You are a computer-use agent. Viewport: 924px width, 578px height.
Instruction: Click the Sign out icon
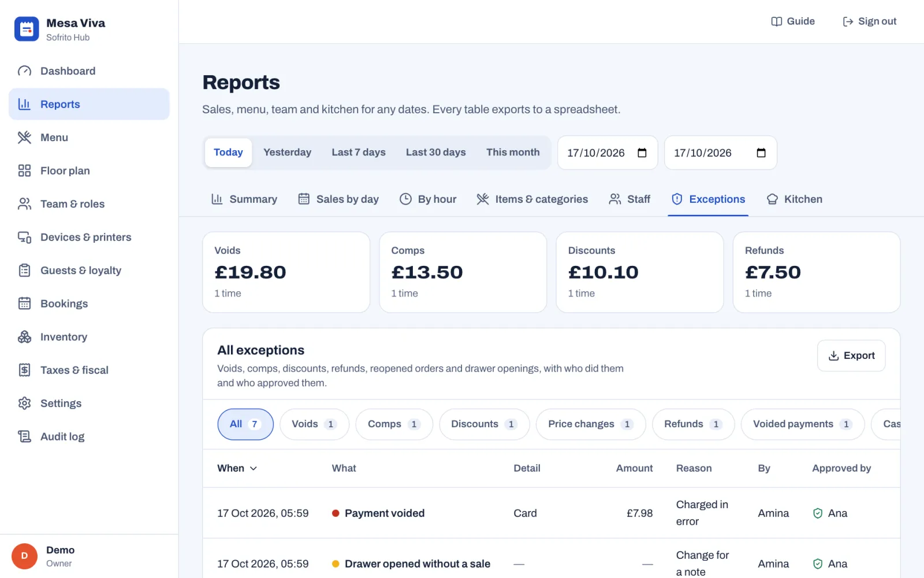848,21
